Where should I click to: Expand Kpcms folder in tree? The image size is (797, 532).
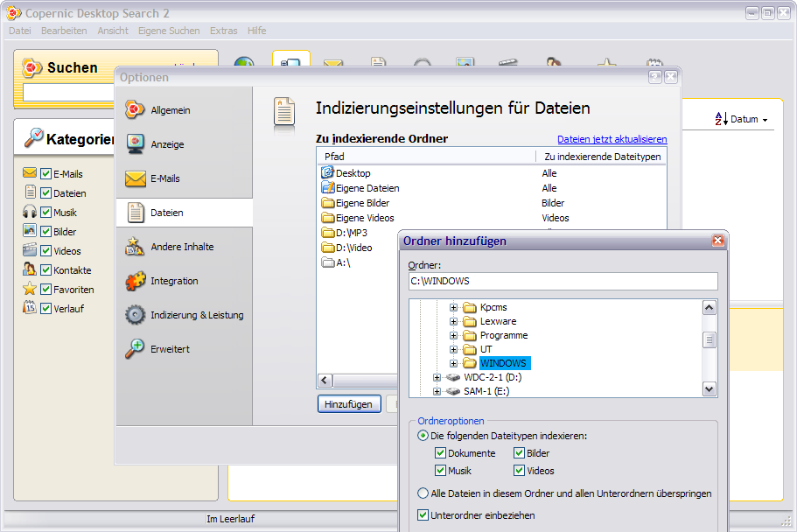[453, 307]
